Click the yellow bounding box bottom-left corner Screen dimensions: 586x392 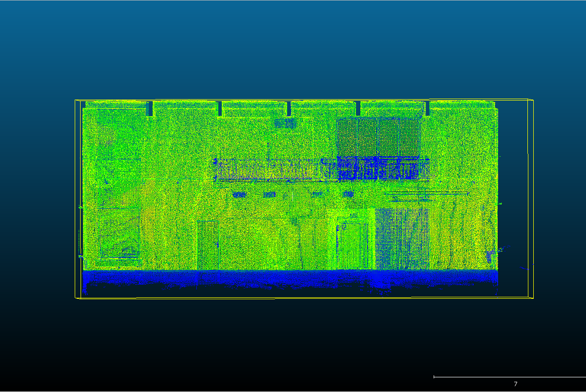(x=76, y=298)
